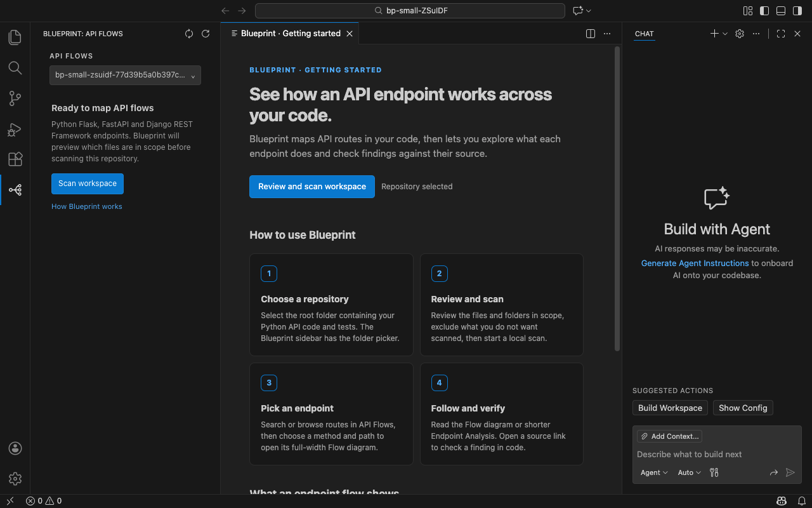
Task: Toggle bottom panel layout button
Action: (781, 11)
